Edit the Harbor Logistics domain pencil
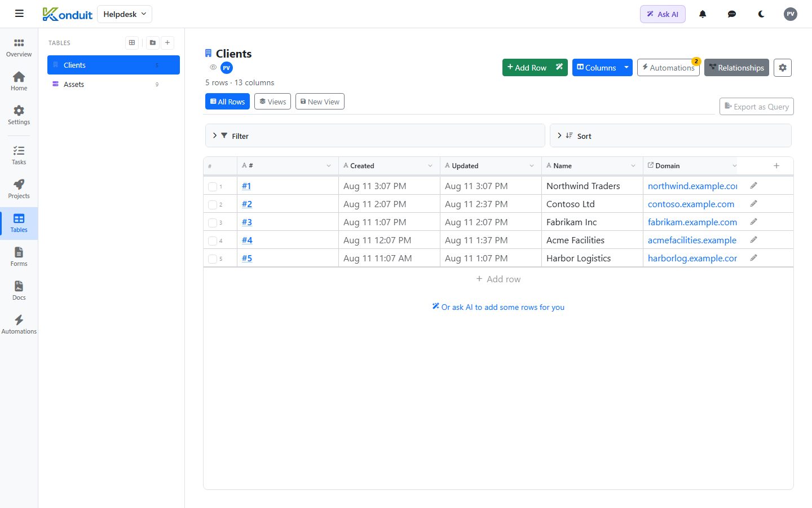 (x=753, y=258)
